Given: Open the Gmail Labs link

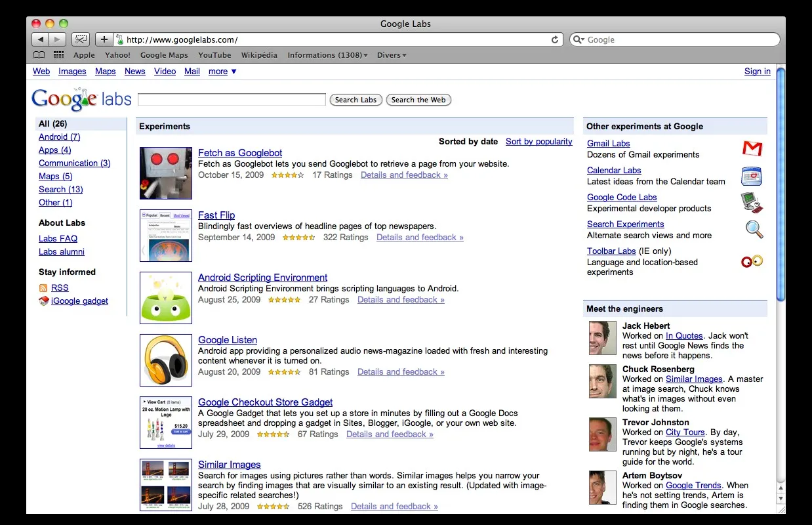Looking at the screenshot, I should click(x=608, y=144).
